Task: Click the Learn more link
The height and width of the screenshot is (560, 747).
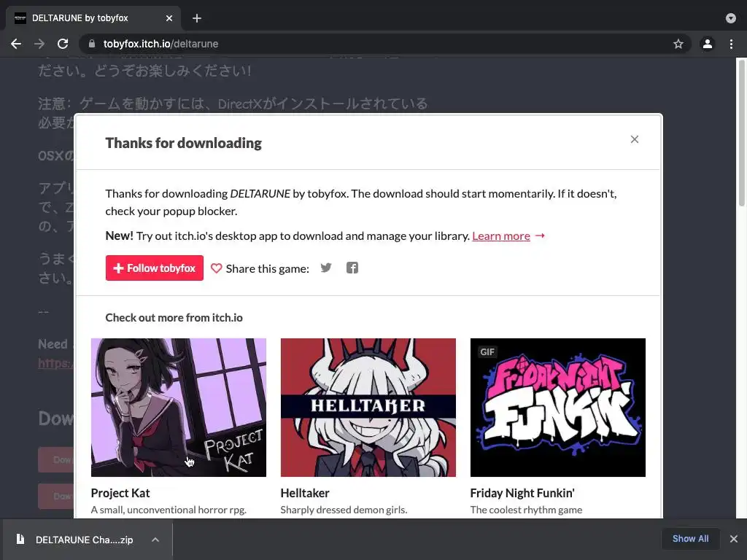Action: pyautogui.click(x=501, y=236)
